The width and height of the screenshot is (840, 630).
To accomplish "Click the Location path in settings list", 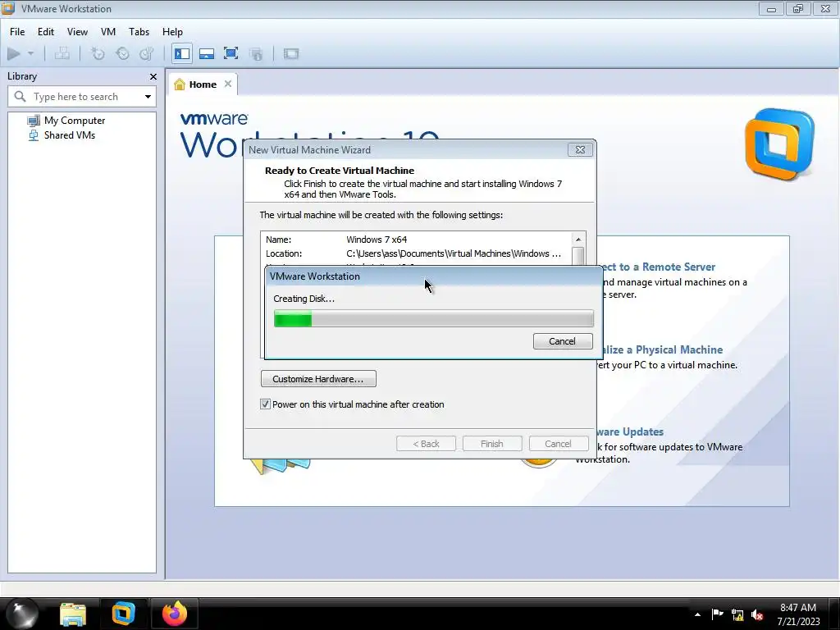I will 454,253.
